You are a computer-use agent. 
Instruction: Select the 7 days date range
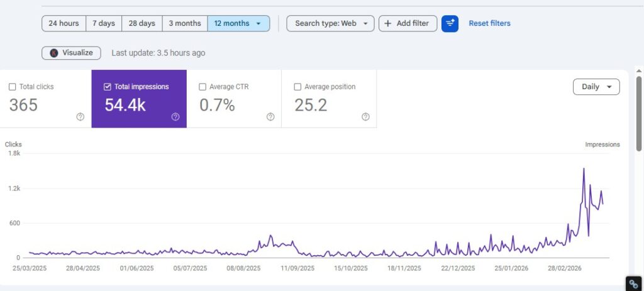point(104,23)
